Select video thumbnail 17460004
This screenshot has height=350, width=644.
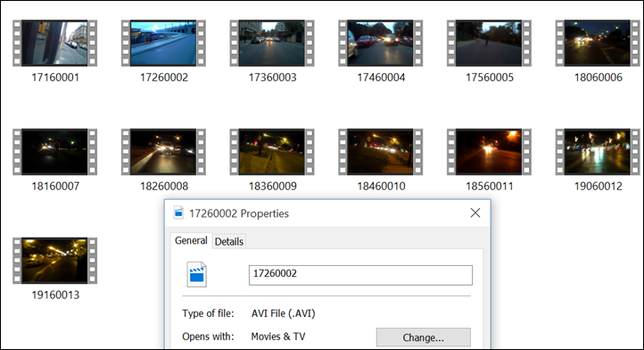380,43
